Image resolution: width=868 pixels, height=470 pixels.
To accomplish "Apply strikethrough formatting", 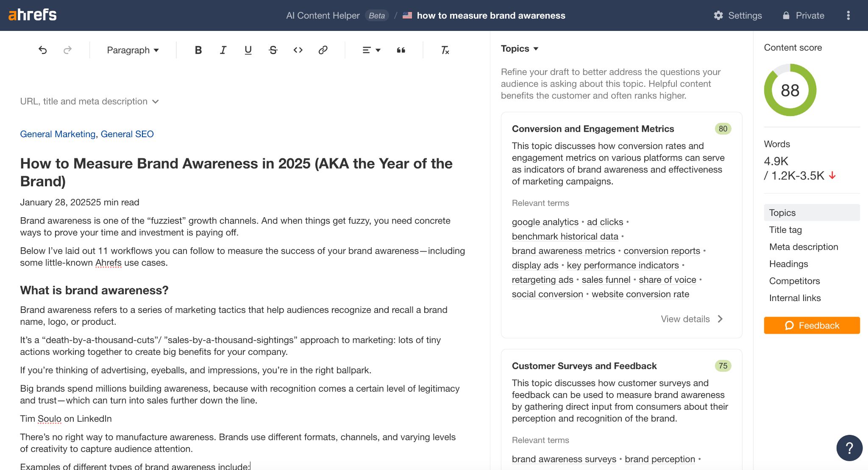I will click(x=273, y=50).
